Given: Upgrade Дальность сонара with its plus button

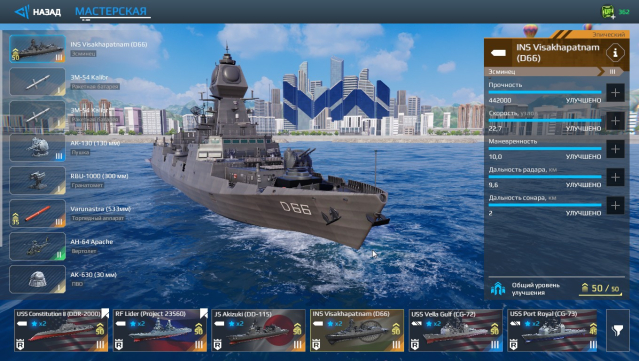Looking at the screenshot, I should click(x=615, y=205).
